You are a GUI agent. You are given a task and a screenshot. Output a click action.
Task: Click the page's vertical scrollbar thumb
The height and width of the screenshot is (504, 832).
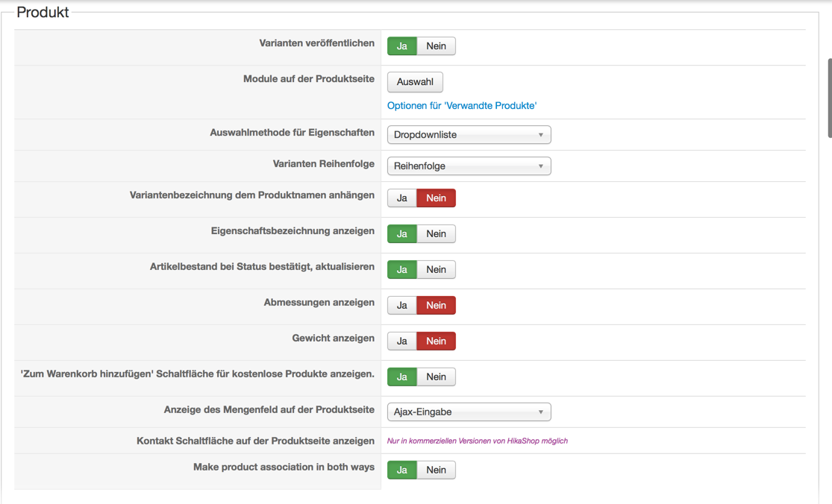coord(829,98)
